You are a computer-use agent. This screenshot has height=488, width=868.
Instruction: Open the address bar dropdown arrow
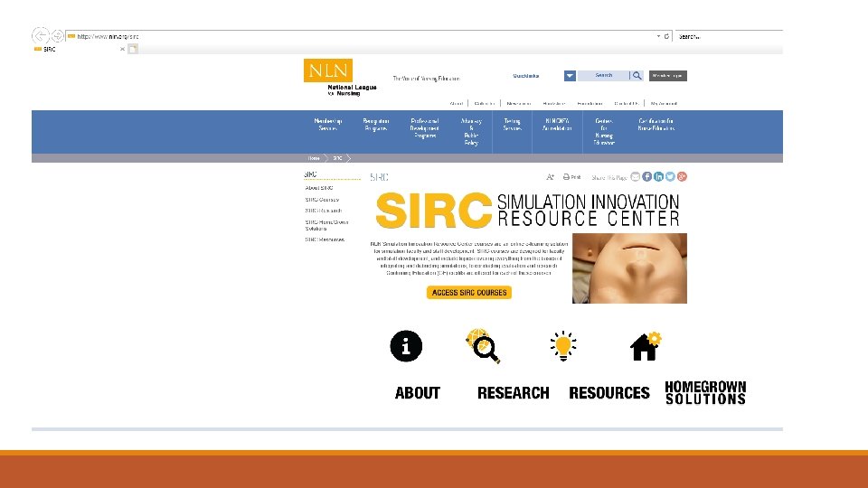658,36
